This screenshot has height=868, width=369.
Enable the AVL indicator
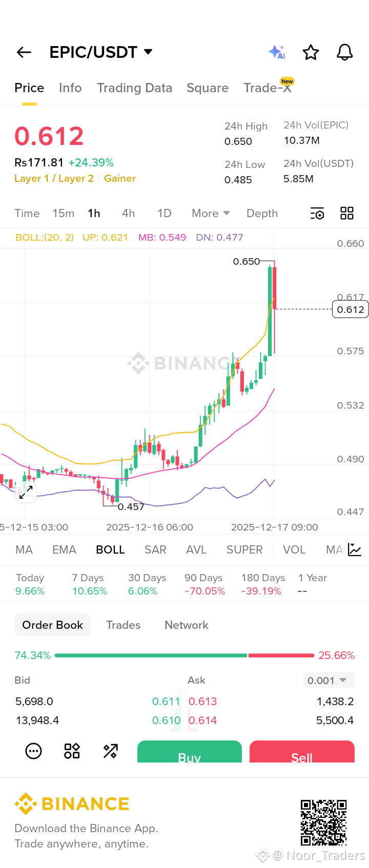click(196, 550)
